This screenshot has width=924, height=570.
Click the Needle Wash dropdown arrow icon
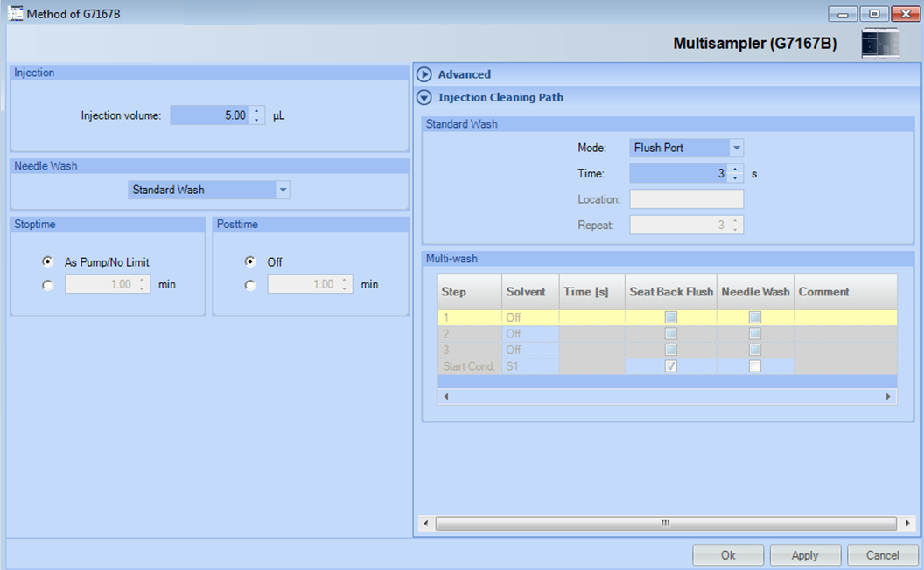click(x=283, y=190)
